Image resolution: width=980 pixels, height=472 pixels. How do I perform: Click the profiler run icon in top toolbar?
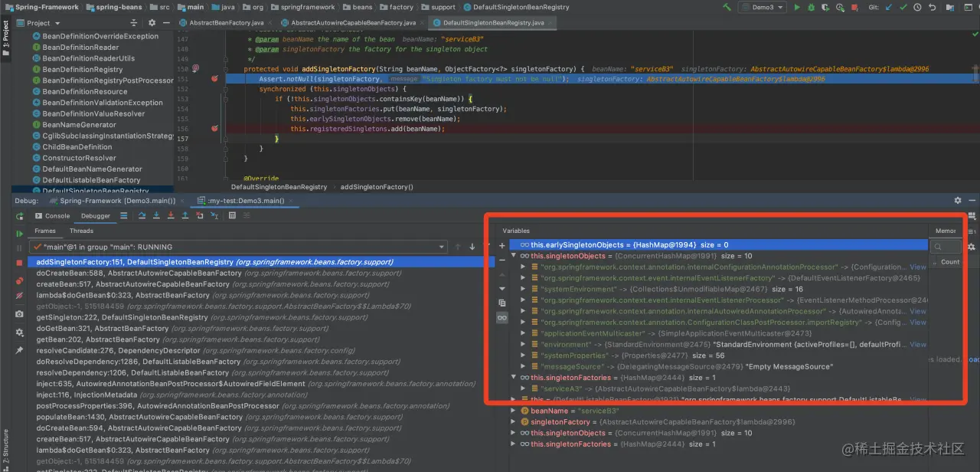click(x=841, y=7)
